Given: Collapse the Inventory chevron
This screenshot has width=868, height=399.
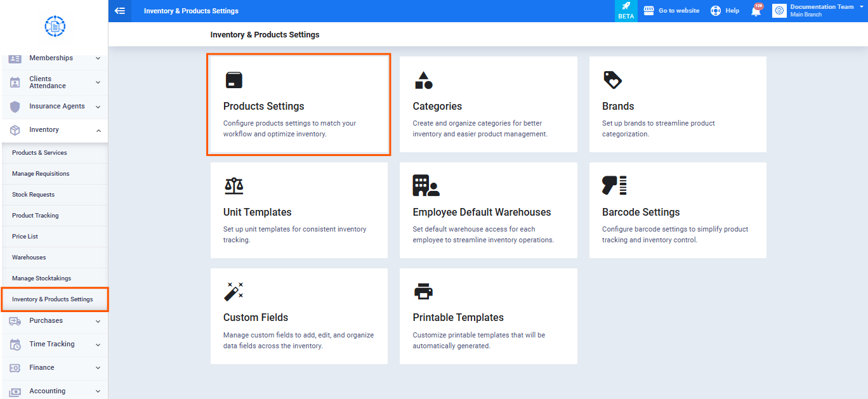Looking at the screenshot, I should [98, 130].
